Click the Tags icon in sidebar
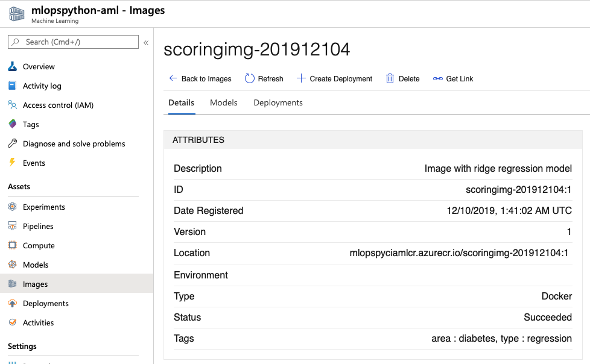Screen dimensions: 590x364 [13, 124]
